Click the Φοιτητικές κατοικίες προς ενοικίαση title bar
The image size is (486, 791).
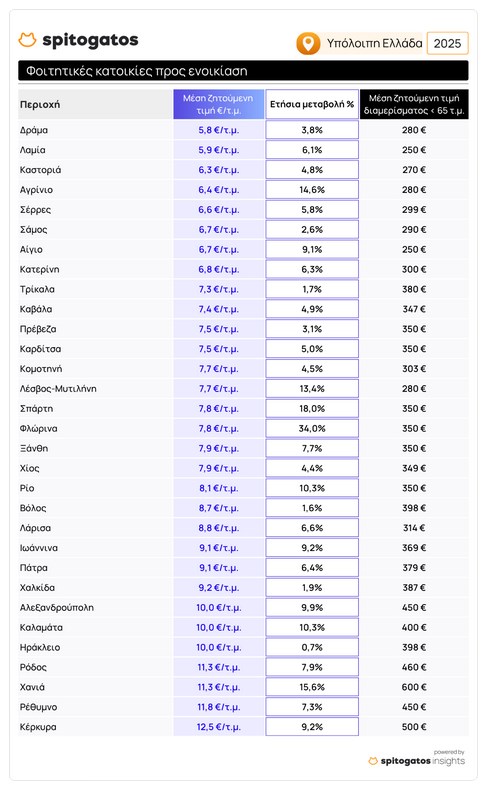243,71
